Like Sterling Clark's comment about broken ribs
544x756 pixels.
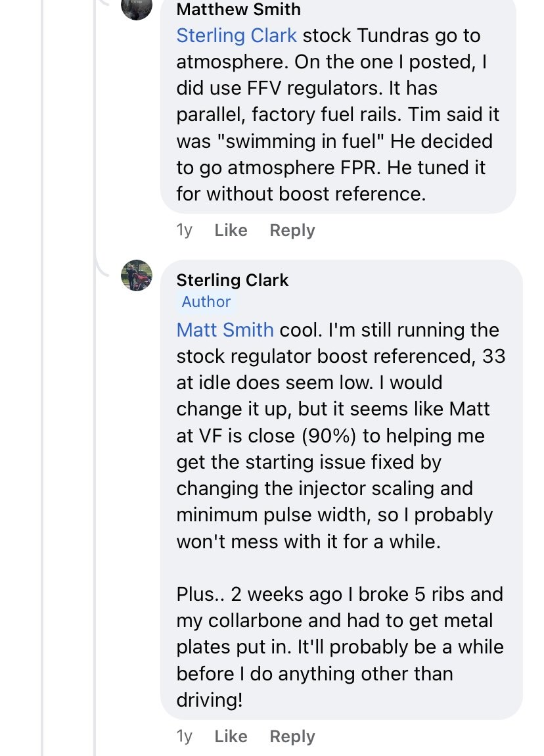[231, 736]
